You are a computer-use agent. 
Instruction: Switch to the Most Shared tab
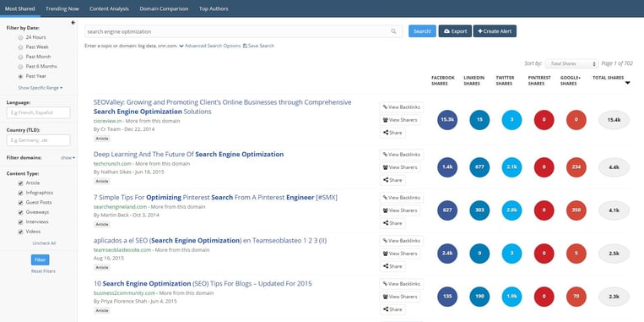click(x=19, y=8)
